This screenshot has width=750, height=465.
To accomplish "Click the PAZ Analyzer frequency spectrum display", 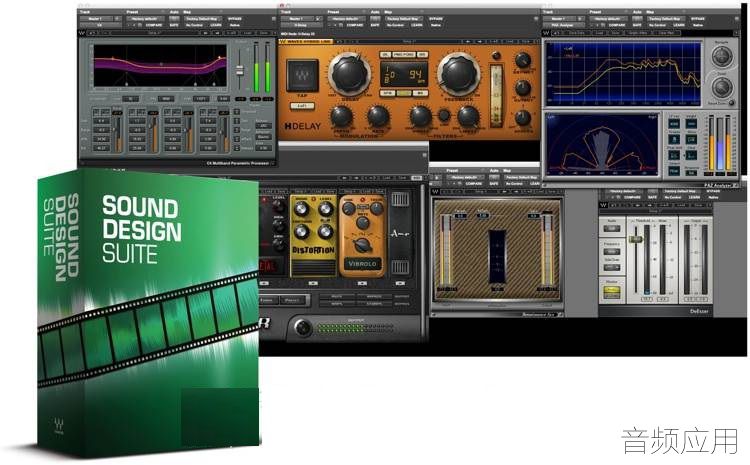I will (x=623, y=74).
